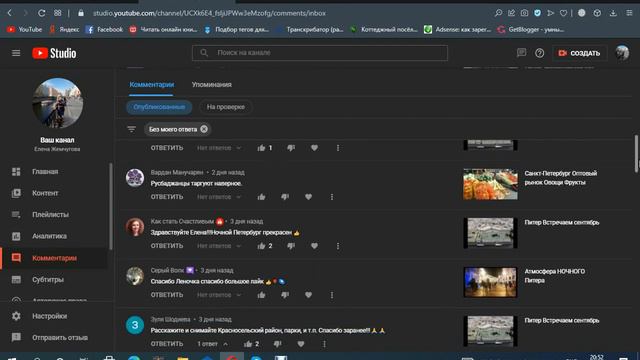
Task: Click the account avatar in top right
Action: coord(622,53)
